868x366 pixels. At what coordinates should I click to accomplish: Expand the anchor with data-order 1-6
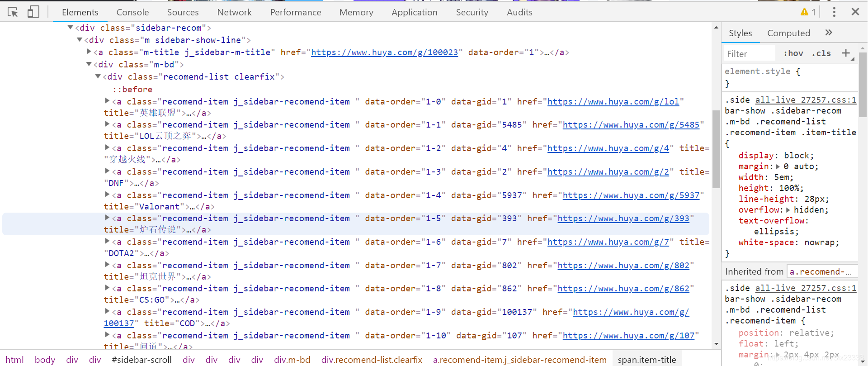click(x=108, y=241)
